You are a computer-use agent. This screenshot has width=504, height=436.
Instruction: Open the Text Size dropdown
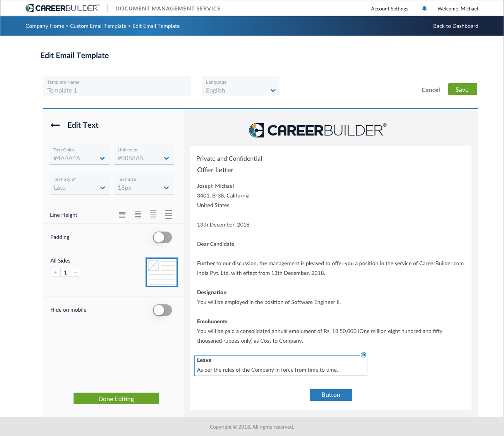144,184
